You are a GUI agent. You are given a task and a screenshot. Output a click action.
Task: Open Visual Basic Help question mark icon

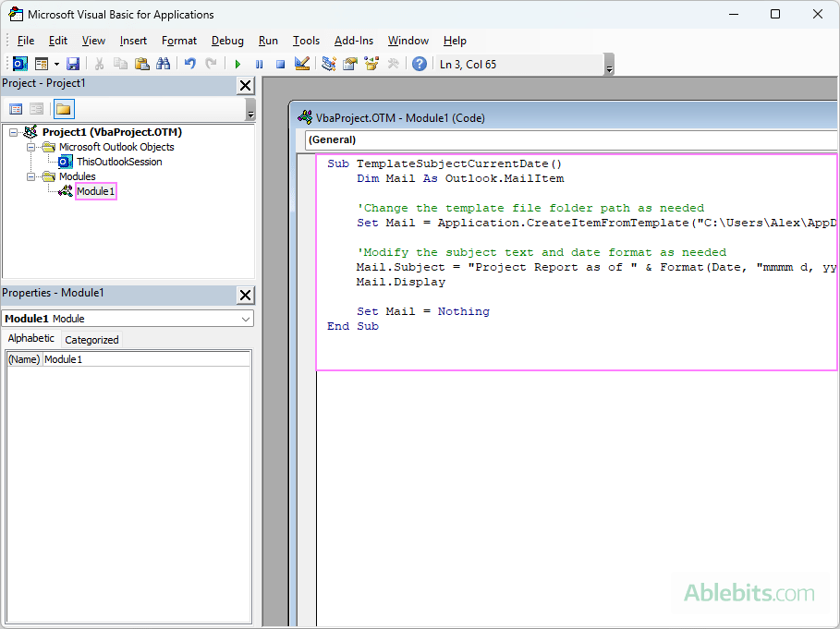point(420,65)
